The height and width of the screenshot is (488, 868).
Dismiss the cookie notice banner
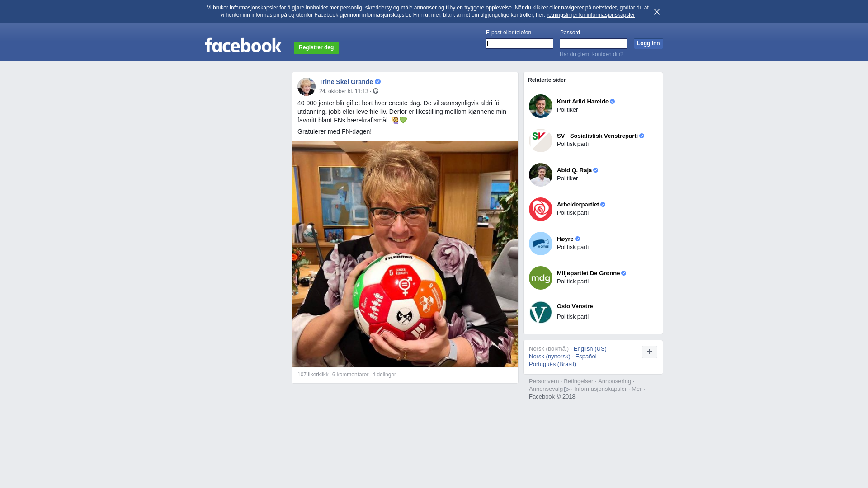click(x=657, y=12)
